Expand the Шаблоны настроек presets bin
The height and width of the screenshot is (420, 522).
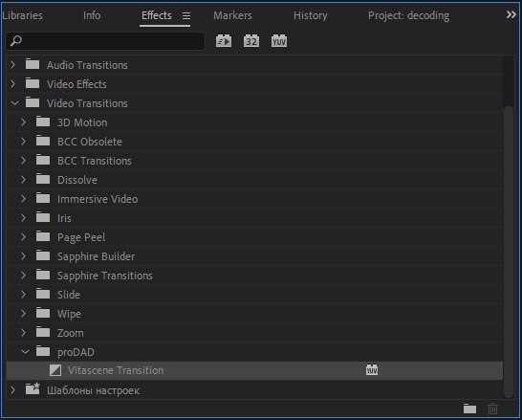13,389
